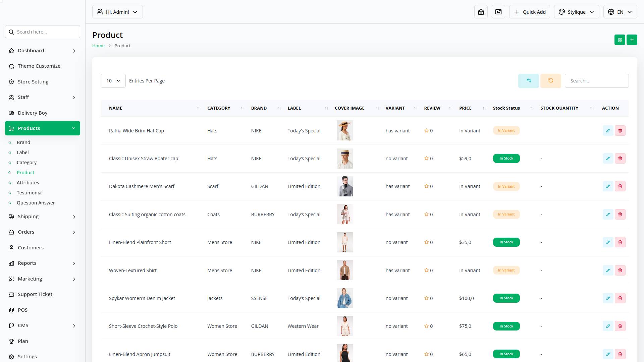Click the Home breadcrumb link

point(98,46)
